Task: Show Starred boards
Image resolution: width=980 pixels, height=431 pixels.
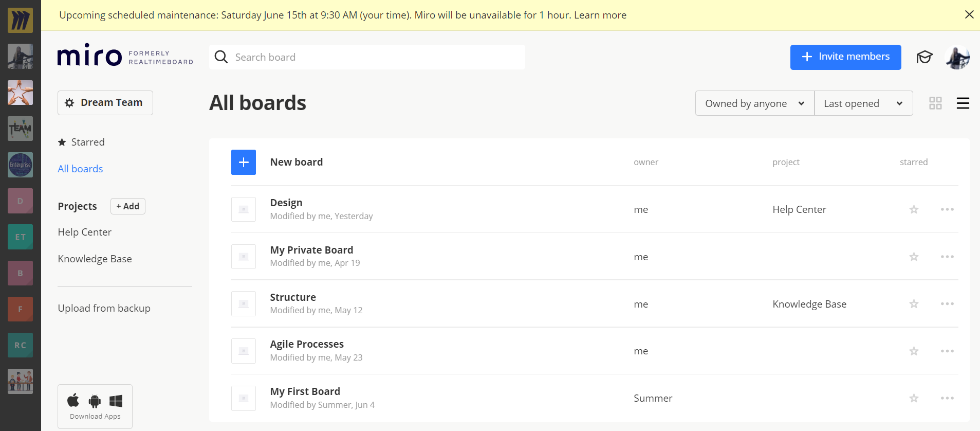Action: pyautogui.click(x=87, y=142)
